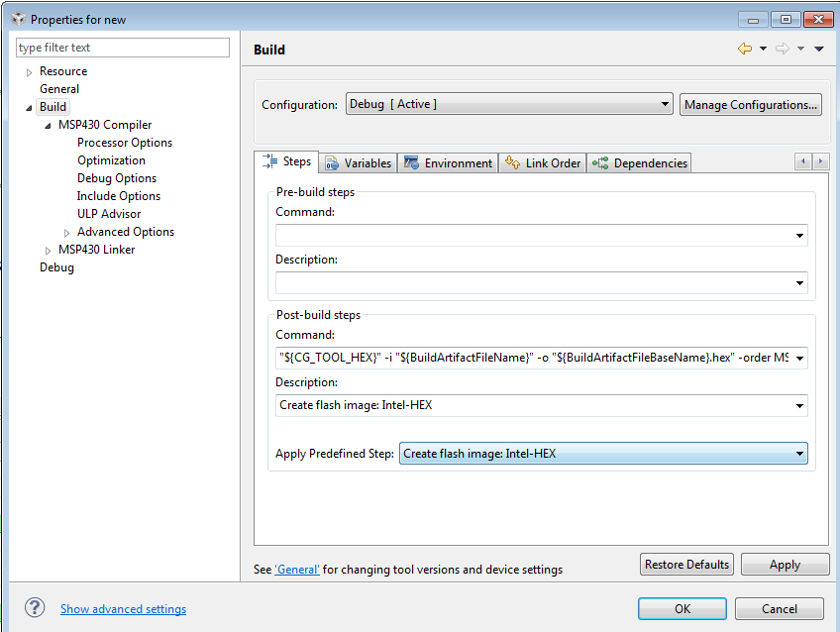Click the forward navigation arrow icon
The height and width of the screenshot is (632, 840).
pos(783,49)
